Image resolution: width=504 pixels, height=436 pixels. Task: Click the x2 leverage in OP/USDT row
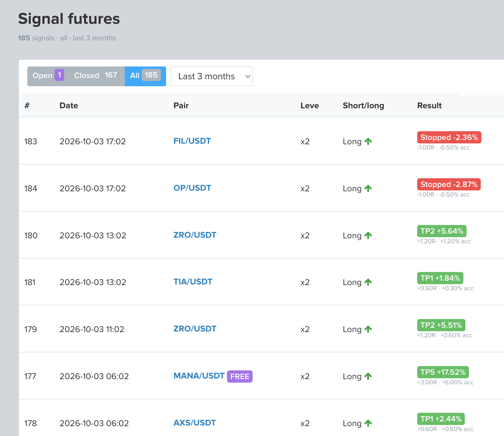(x=305, y=188)
